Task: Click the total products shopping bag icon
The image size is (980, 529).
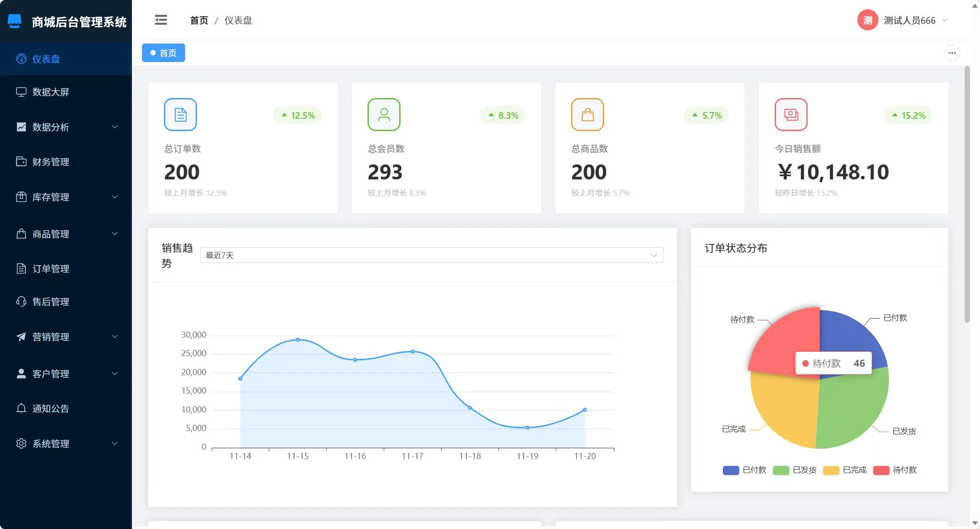Action: 587,115
